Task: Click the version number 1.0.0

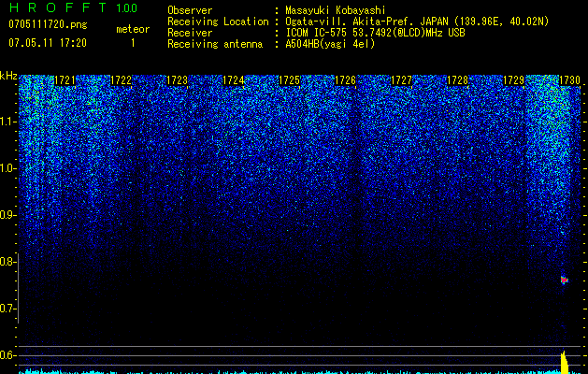Action: coord(127,8)
